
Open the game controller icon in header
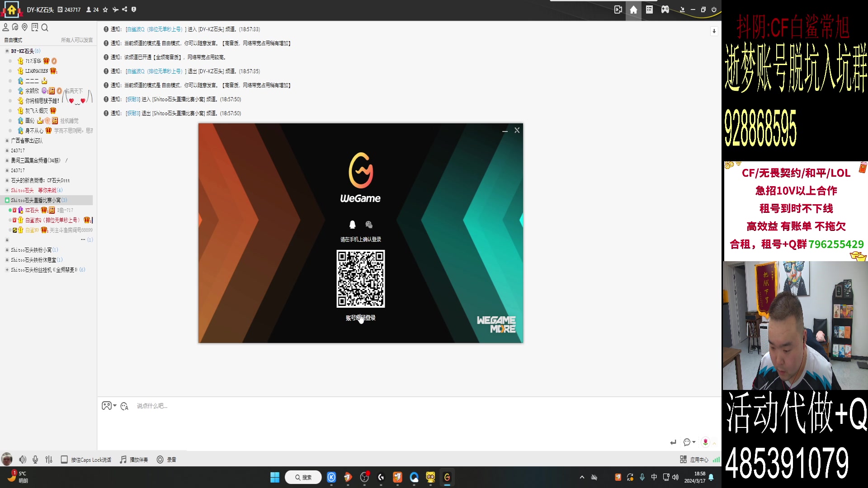click(665, 9)
